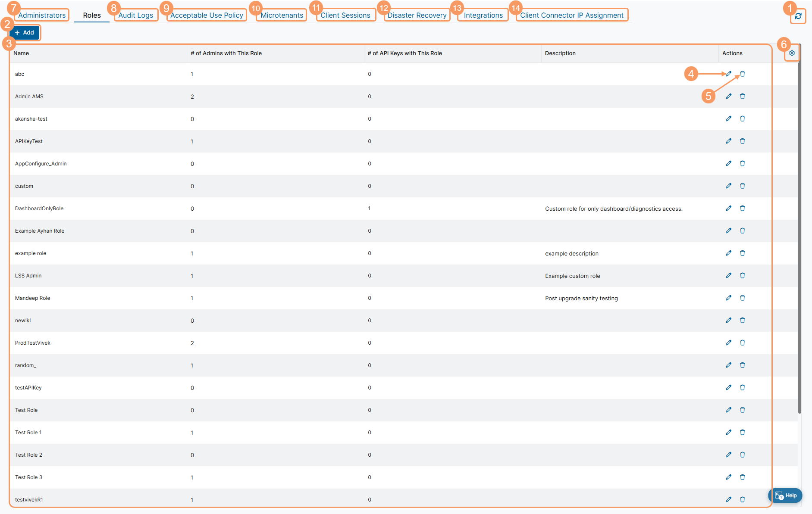Screen dimensions: 812x514
Task: Open the table column settings gear
Action: 792,53
